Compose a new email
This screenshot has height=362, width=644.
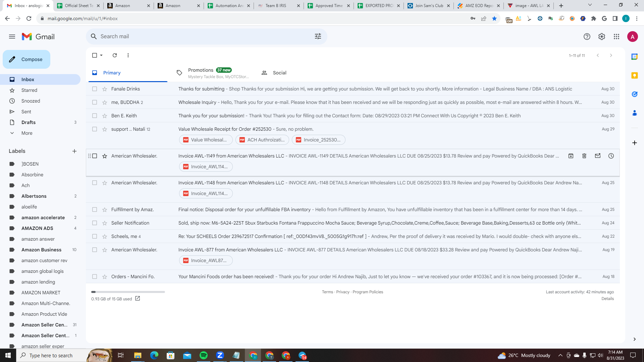click(x=26, y=59)
